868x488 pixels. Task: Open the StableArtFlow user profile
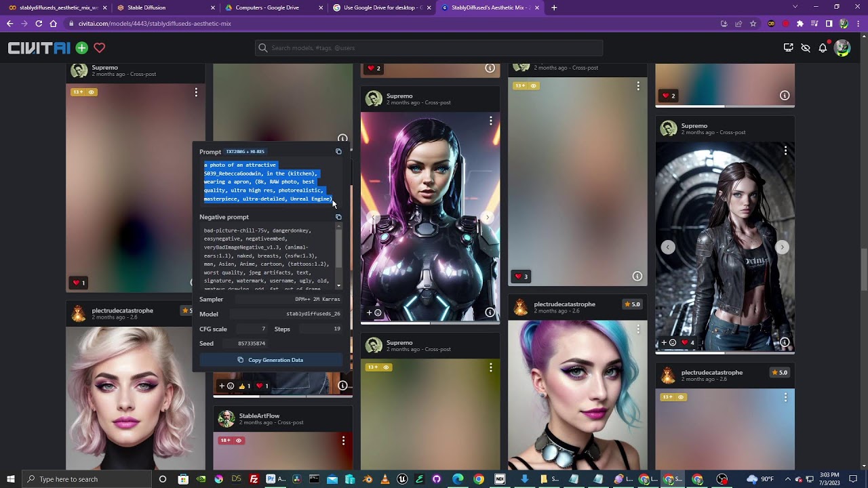coord(259,415)
